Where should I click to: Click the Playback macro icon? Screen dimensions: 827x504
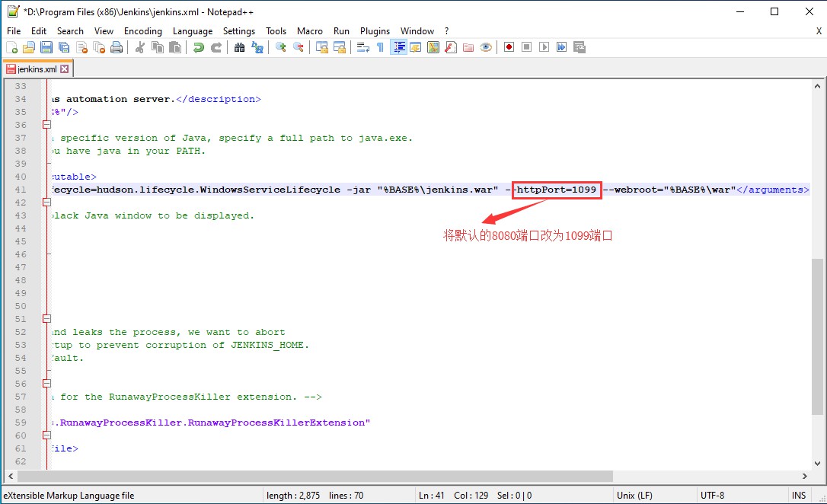[x=544, y=47]
